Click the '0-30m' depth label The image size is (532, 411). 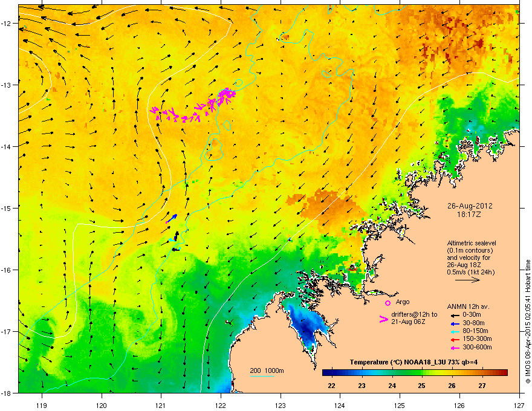[x=472, y=315]
